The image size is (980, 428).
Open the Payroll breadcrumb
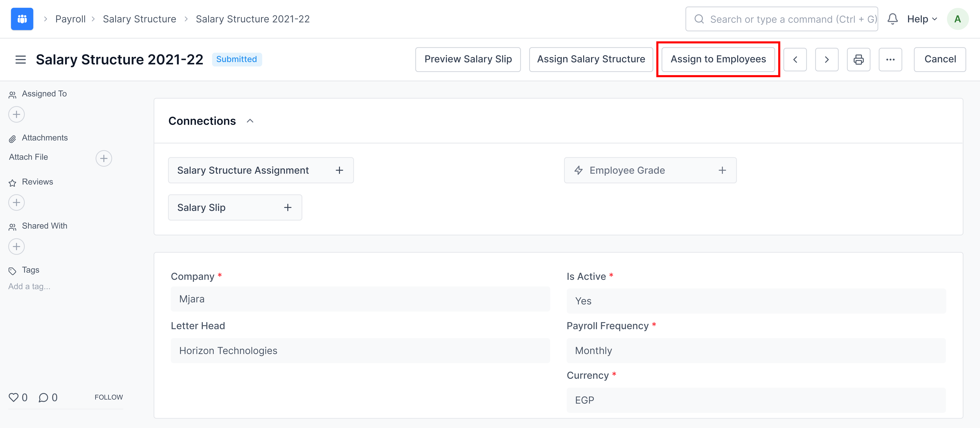coord(70,19)
